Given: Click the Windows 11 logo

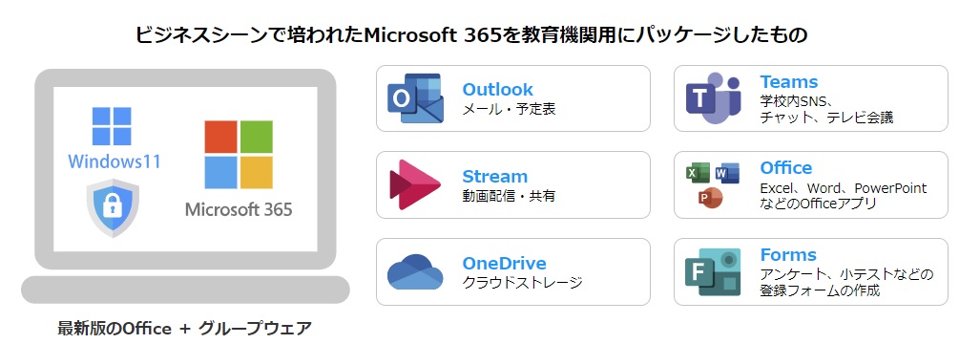Looking at the screenshot, I should [112, 126].
